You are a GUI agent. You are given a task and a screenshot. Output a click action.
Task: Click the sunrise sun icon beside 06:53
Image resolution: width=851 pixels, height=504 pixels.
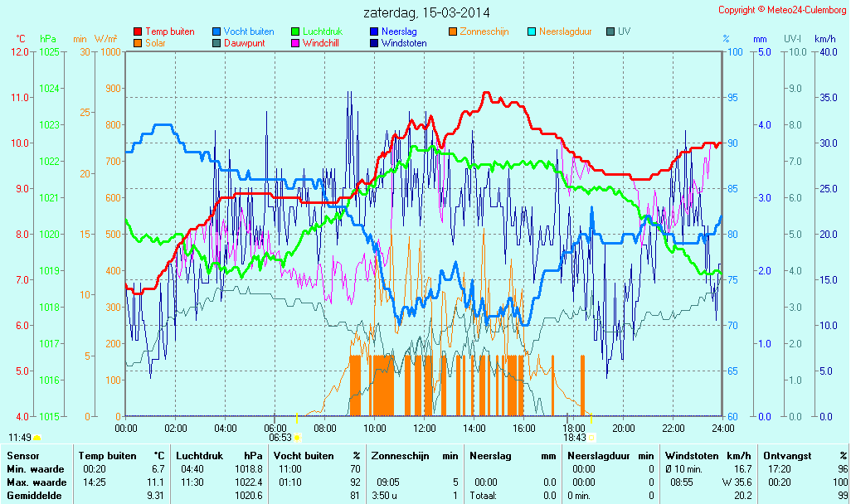[x=299, y=438]
